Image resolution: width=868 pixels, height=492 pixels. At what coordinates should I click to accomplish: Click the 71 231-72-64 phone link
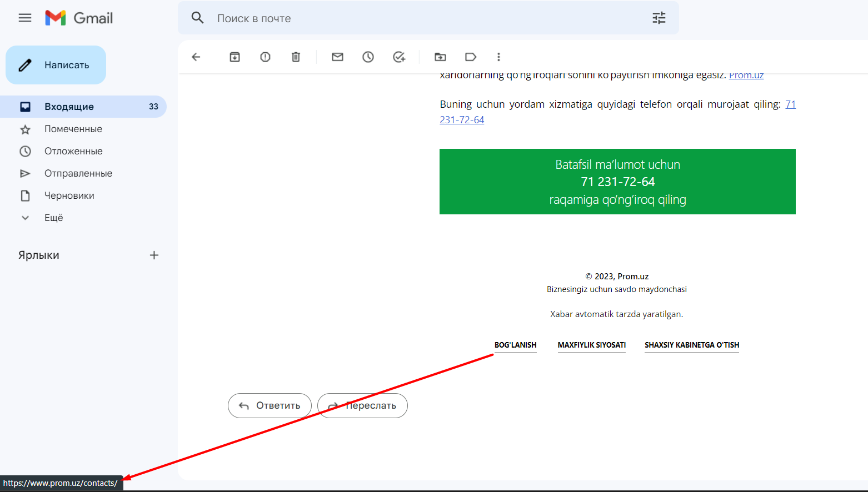(x=462, y=119)
